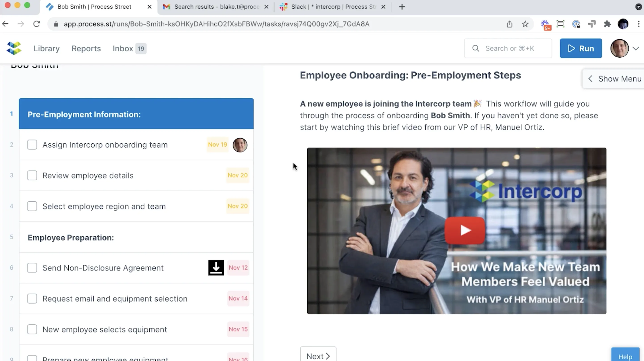Close the Slack intercorp tab
Viewport: 644px width, 361px height.
coord(383,7)
